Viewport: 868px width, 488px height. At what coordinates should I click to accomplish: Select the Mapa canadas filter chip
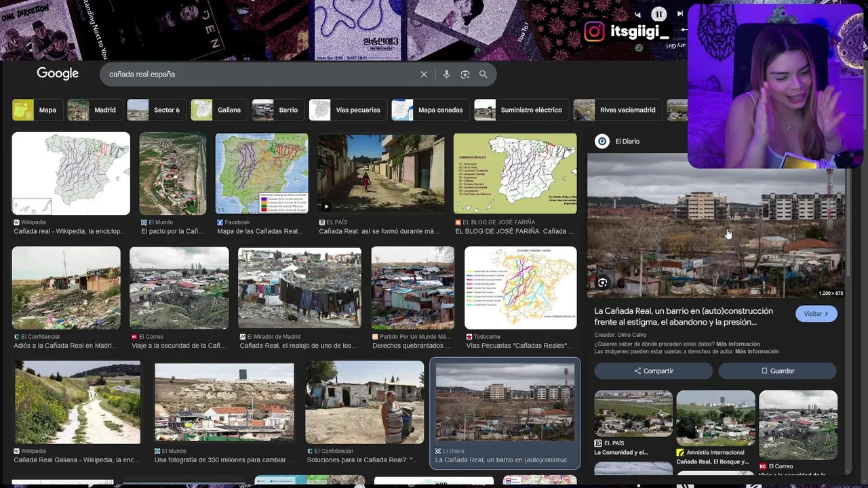(430, 110)
